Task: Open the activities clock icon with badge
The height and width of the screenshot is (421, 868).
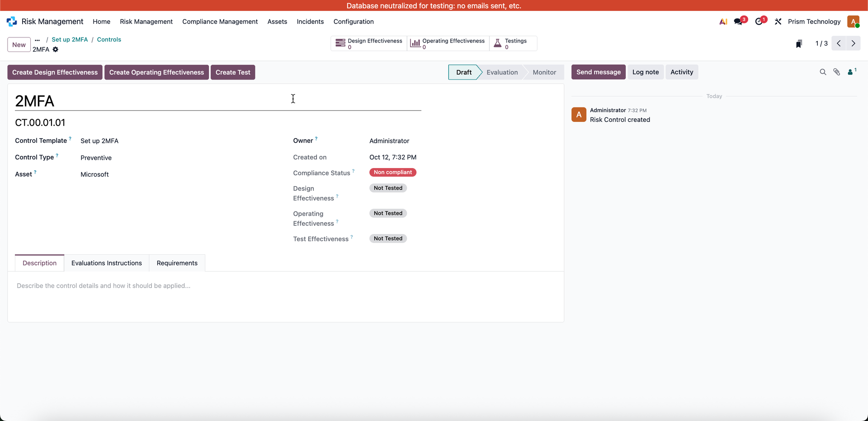Action: pyautogui.click(x=760, y=20)
